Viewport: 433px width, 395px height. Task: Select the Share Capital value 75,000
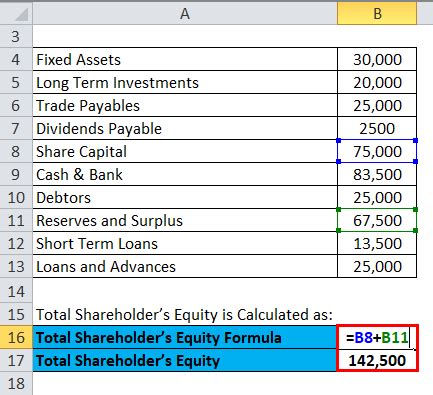[377, 151]
